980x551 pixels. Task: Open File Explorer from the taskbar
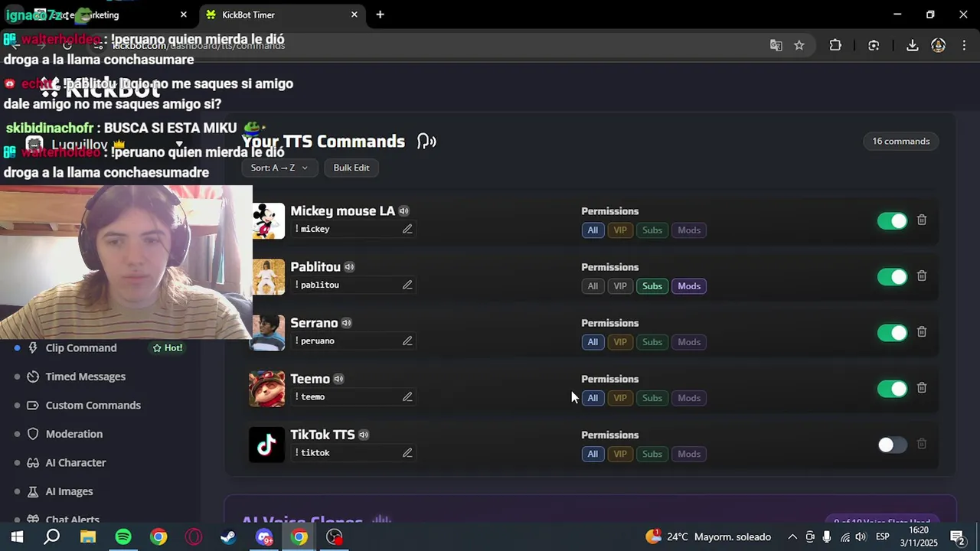[x=87, y=536]
